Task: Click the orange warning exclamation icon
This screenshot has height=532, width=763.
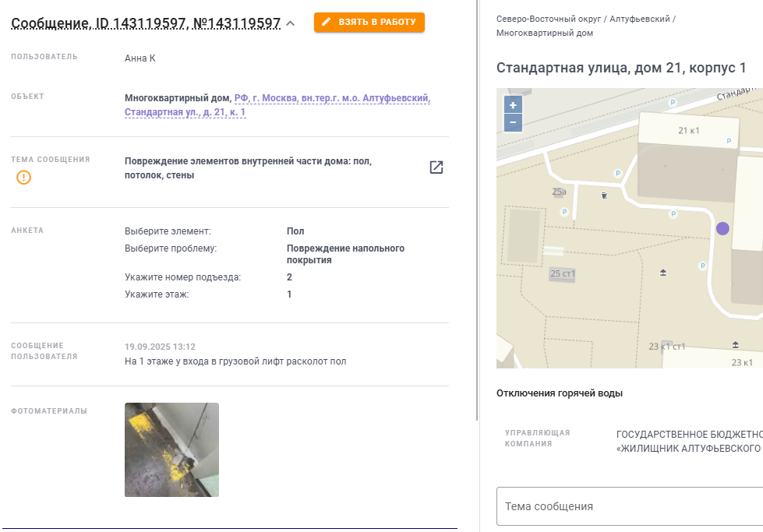Action: (x=23, y=178)
